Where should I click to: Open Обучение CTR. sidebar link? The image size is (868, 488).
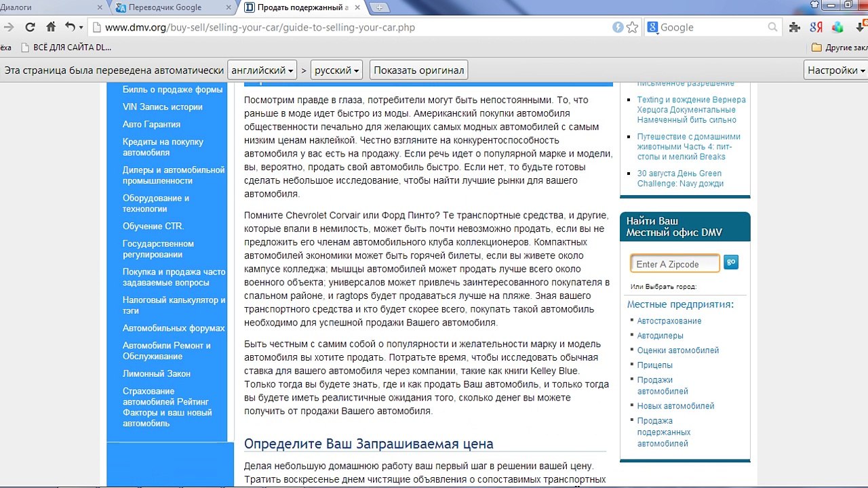[x=153, y=226]
